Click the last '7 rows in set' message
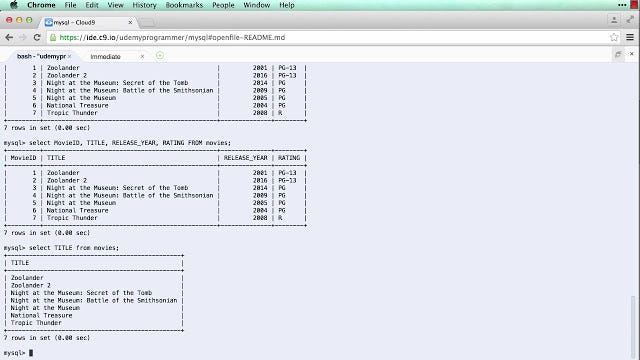 (x=47, y=338)
